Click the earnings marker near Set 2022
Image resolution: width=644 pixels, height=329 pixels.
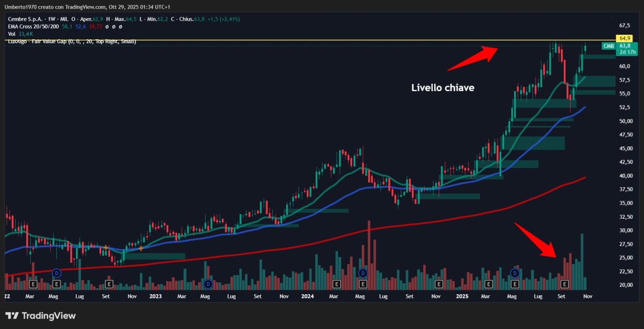[x=109, y=284]
